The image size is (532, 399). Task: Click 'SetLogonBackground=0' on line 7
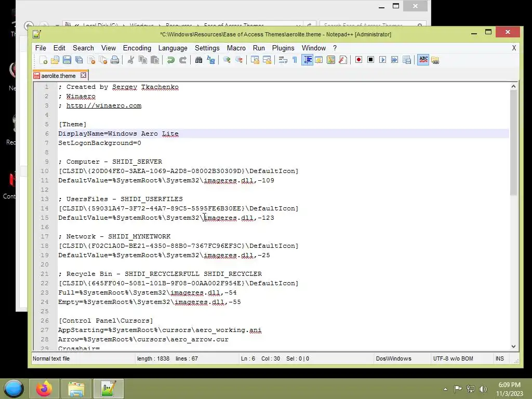coord(99,143)
